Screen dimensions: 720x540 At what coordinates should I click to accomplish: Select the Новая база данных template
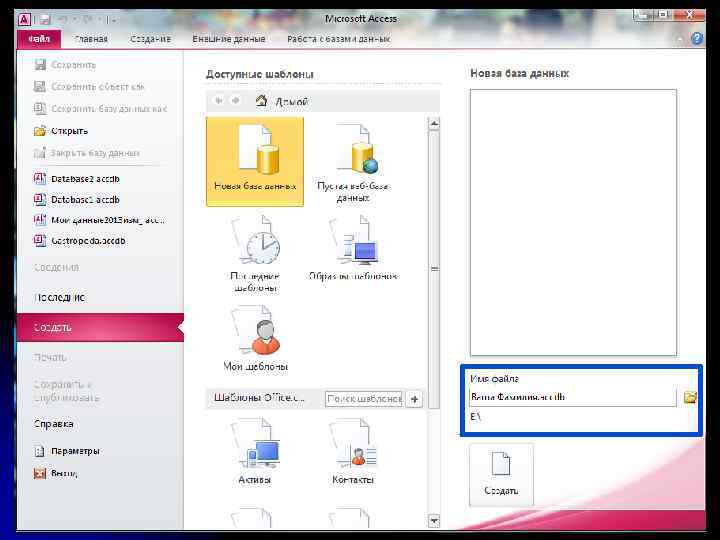255,162
